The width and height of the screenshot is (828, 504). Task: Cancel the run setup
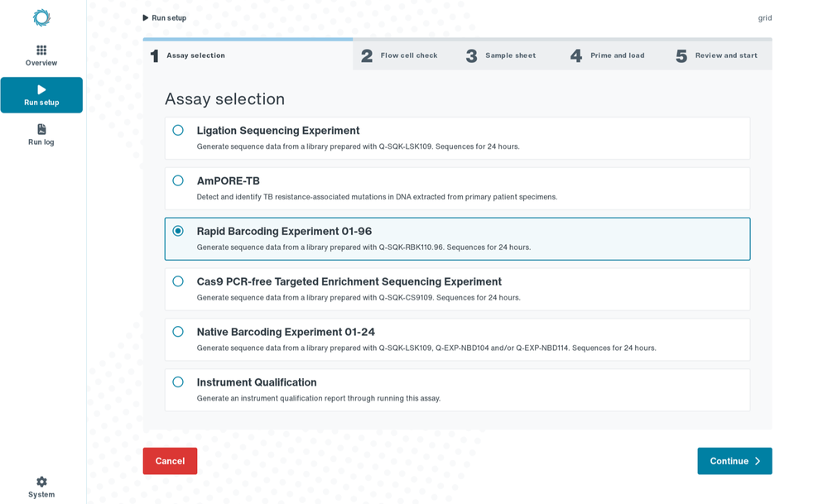point(170,461)
